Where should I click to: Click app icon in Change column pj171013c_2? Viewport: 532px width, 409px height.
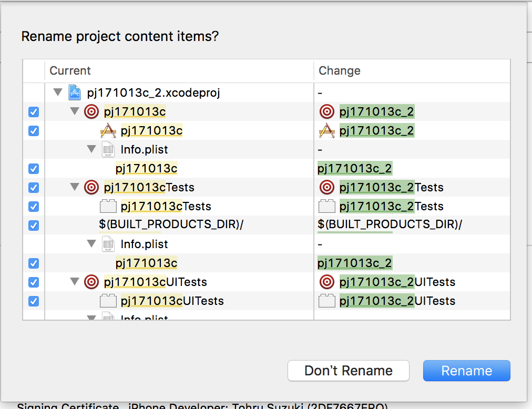(327, 131)
